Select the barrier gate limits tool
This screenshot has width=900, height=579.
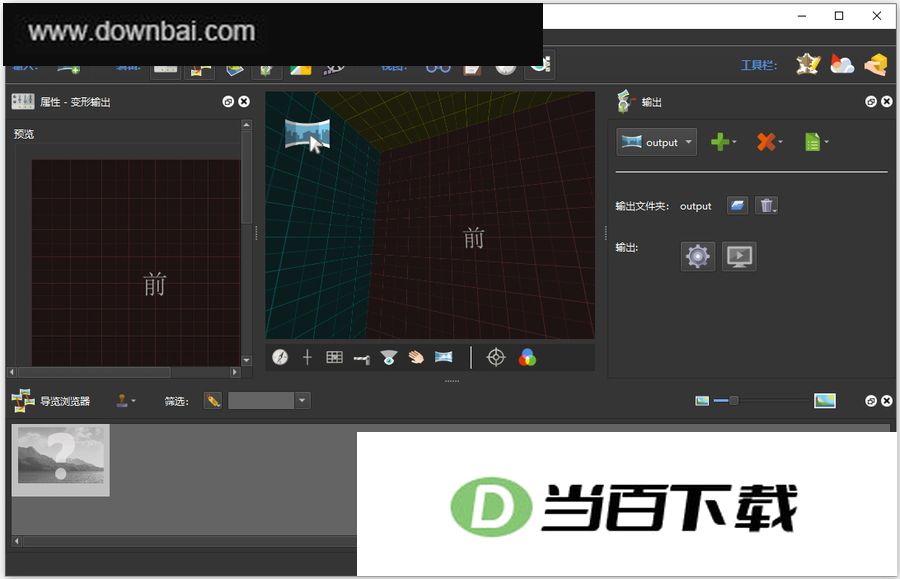pyautogui.click(x=362, y=359)
